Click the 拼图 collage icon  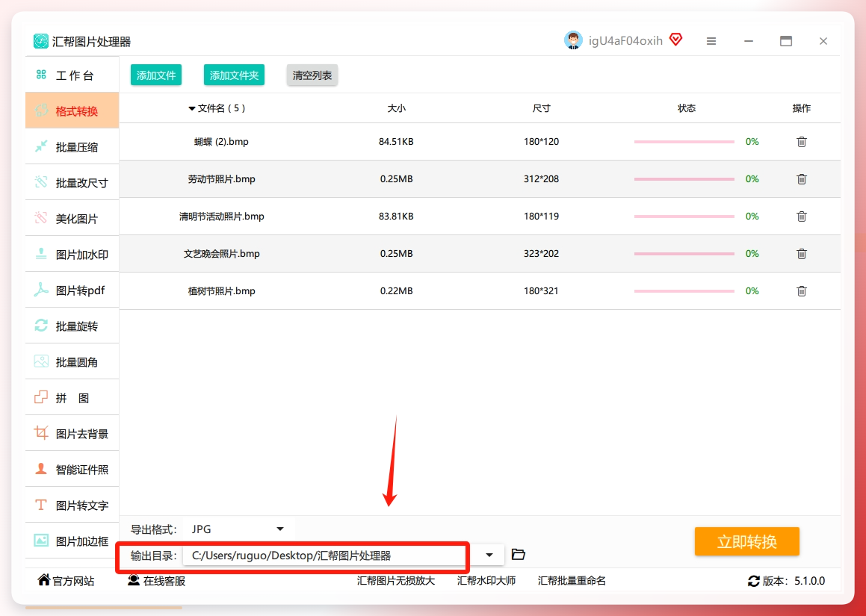tap(41, 397)
